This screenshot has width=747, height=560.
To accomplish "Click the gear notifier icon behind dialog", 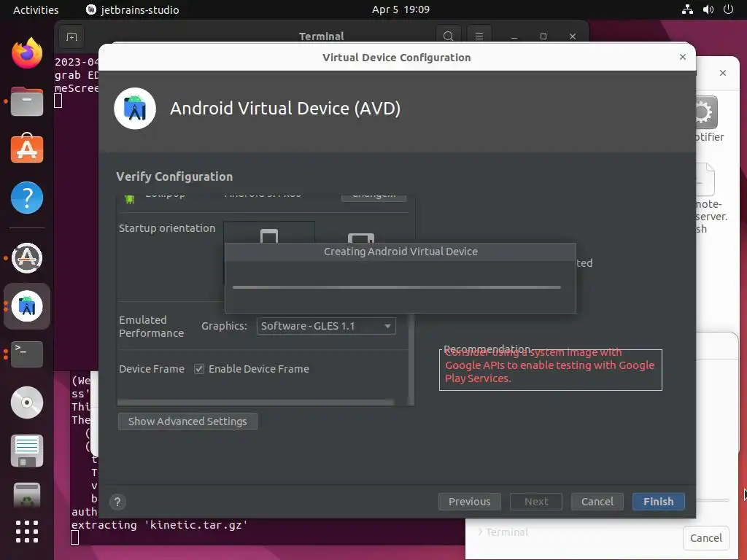I will [x=705, y=112].
